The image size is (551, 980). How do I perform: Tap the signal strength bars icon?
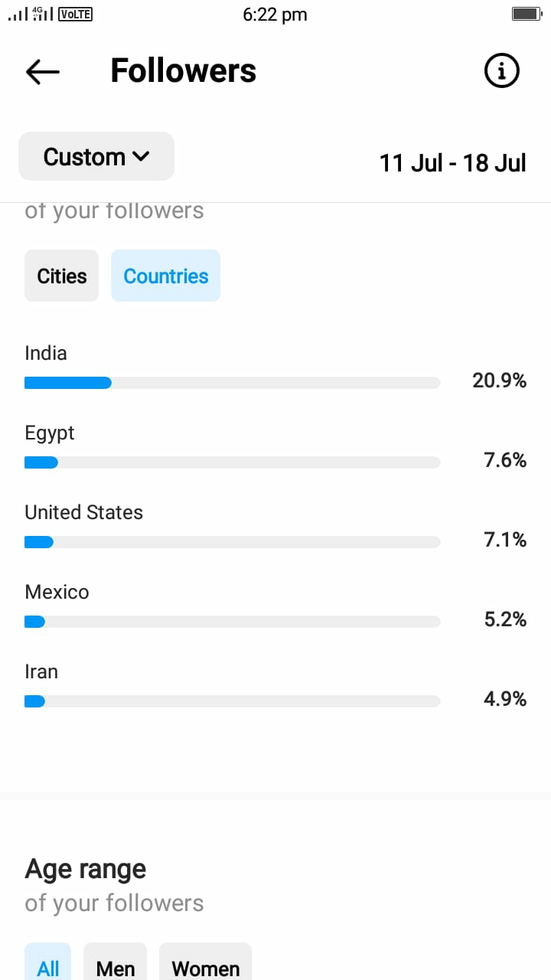(17, 15)
